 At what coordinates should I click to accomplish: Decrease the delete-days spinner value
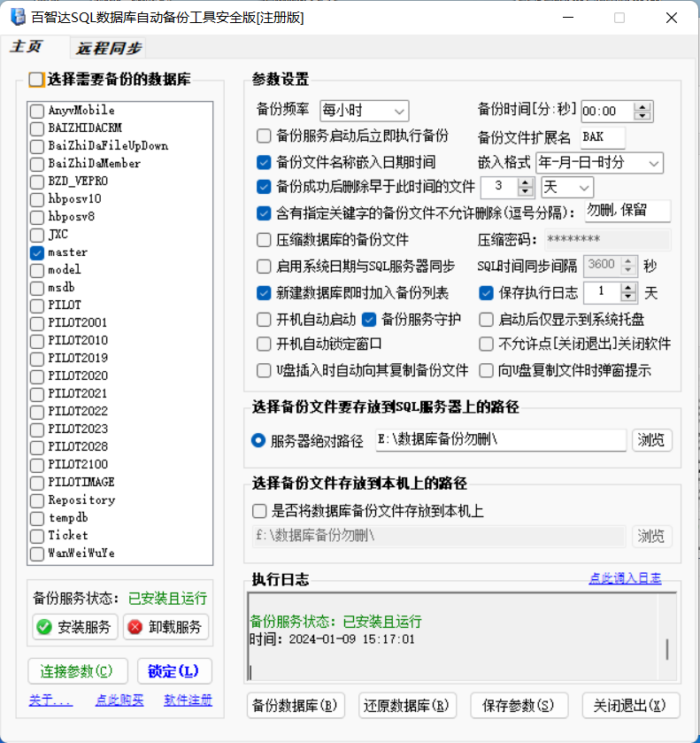click(526, 192)
